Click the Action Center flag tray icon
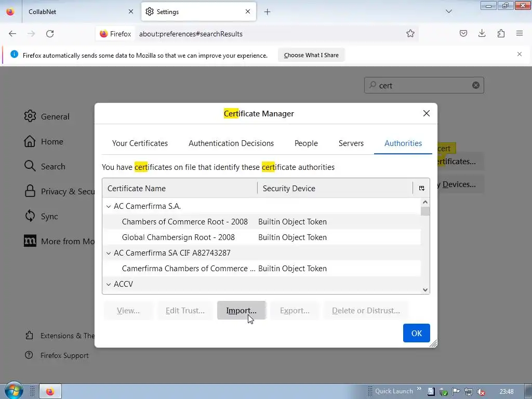The width and height of the screenshot is (532, 399). click(456, 392)
